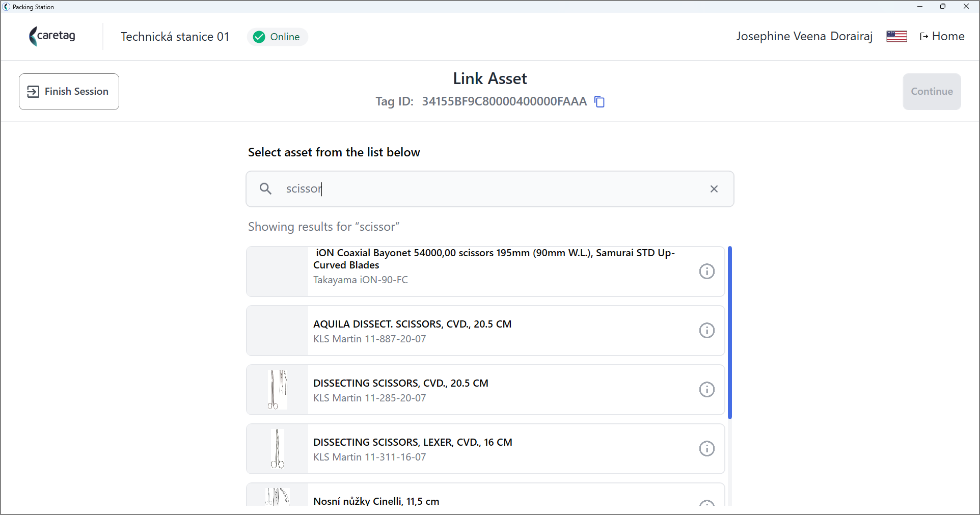Viewport: 980px width, 515px height.
Task: Show info for AQUILA DISSECT. SCISSORS
Action: click(x=706, y=331)
